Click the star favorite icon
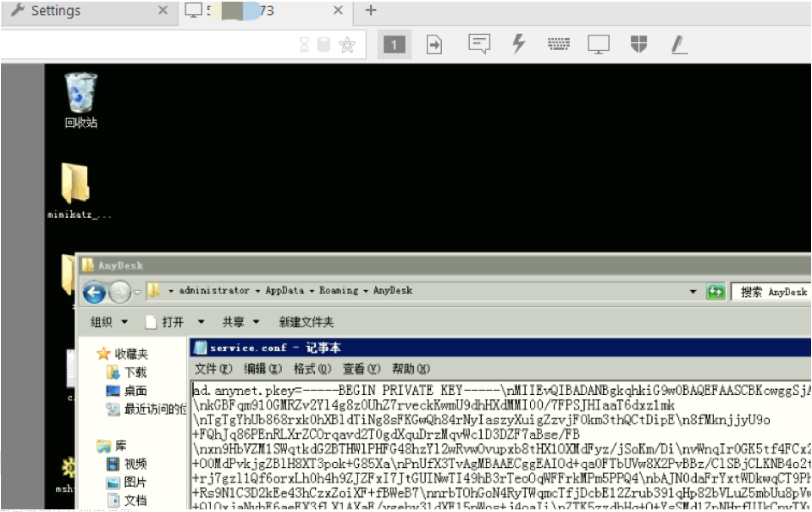 coord(347,44)
